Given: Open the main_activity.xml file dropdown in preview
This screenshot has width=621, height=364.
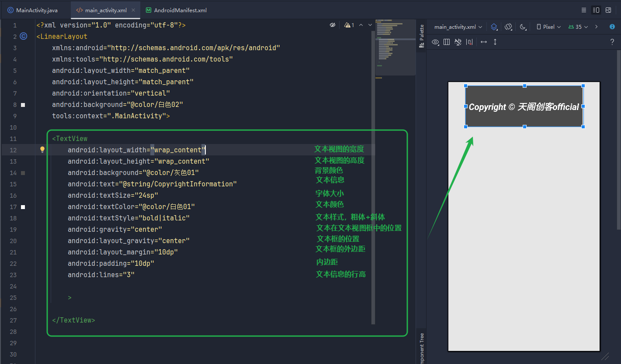Looking at the screenshot, I should point(458,27).
